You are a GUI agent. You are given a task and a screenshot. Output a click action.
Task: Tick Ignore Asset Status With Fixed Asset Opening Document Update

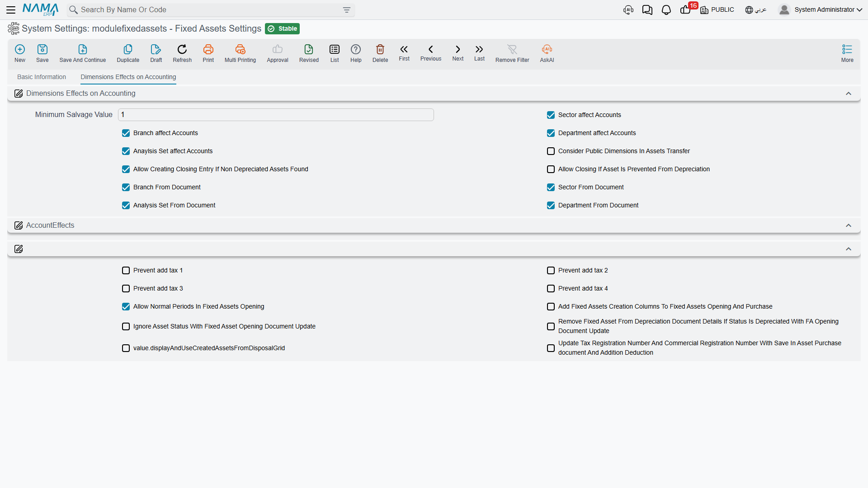[x=126, y=327]
